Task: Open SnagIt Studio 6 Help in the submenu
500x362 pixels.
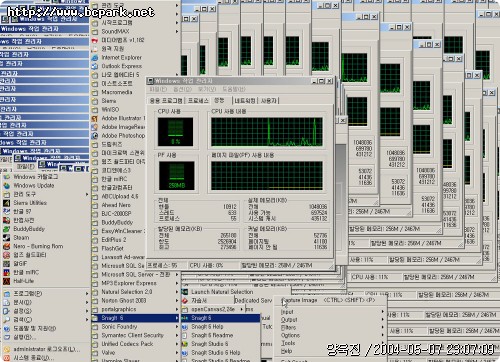Action: point(215,353)
